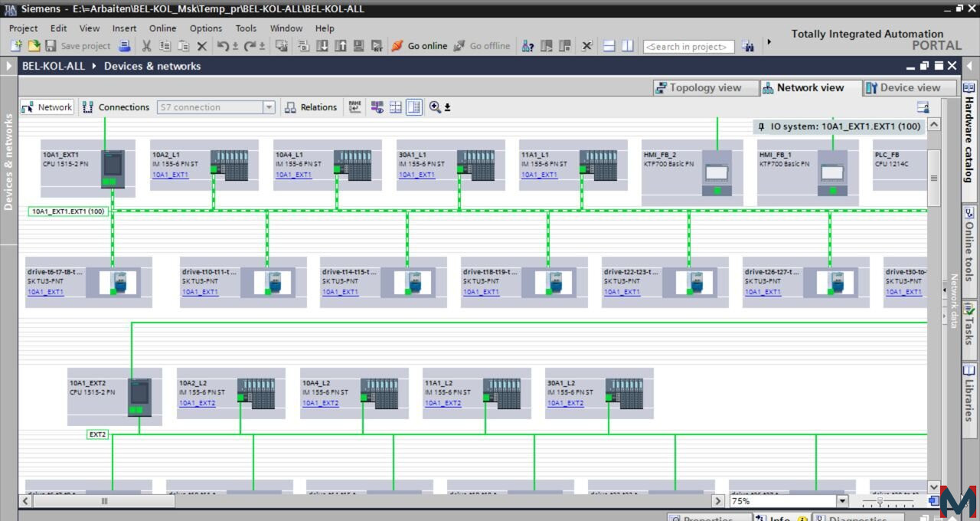This screenshot has width=980, height=521.
Task: Click the Start simulation icon
Action: pyautogui.click(x=359, y=46)
